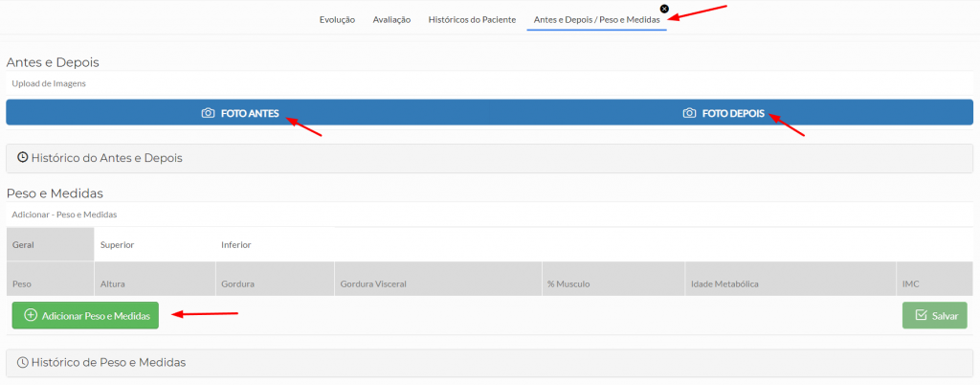Click the checkmark icon on the Salvar button
The width and height of the screenshot is (980, 385).
[x=921, y=315]
